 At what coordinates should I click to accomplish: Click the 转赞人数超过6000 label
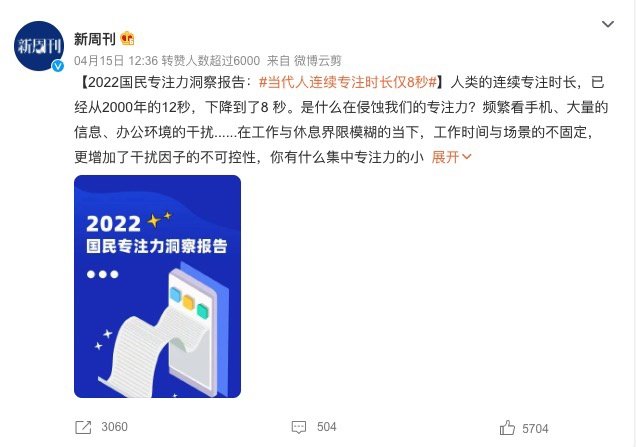(x=211, y=61)
